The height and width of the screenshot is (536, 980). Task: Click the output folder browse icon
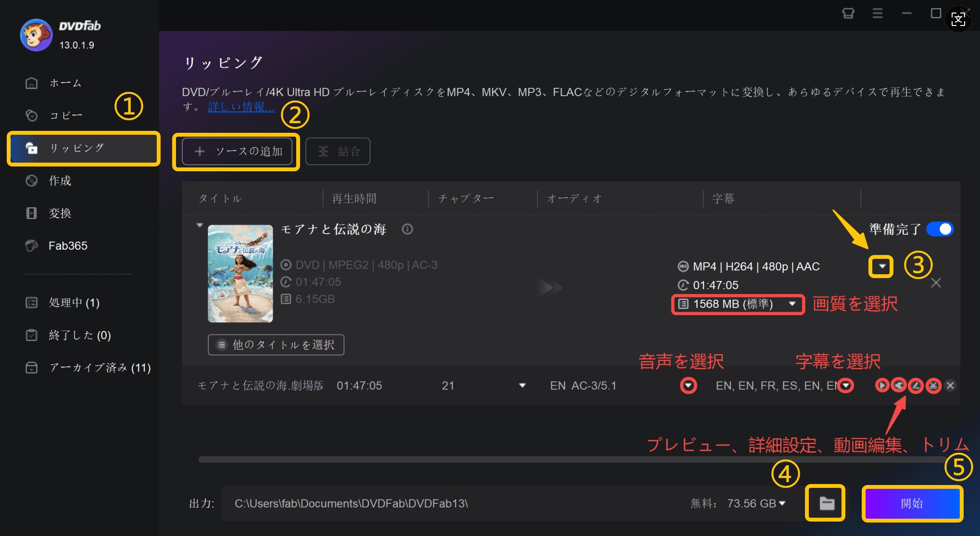(826, 504)
